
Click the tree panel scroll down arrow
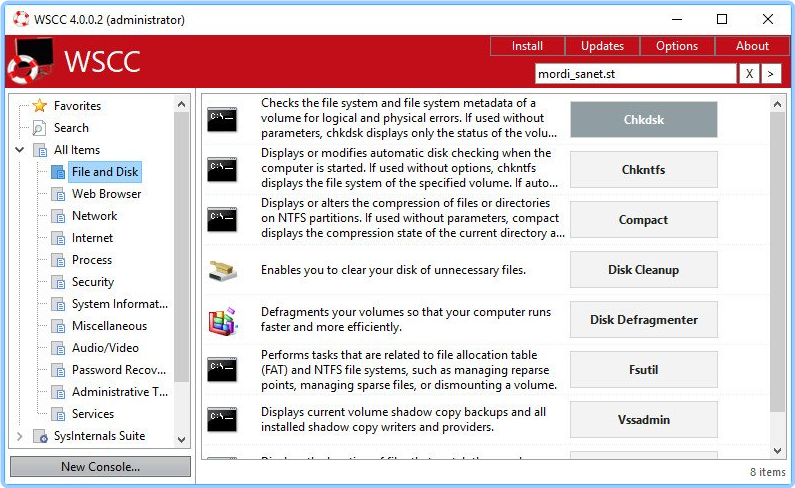pos(182,440)
